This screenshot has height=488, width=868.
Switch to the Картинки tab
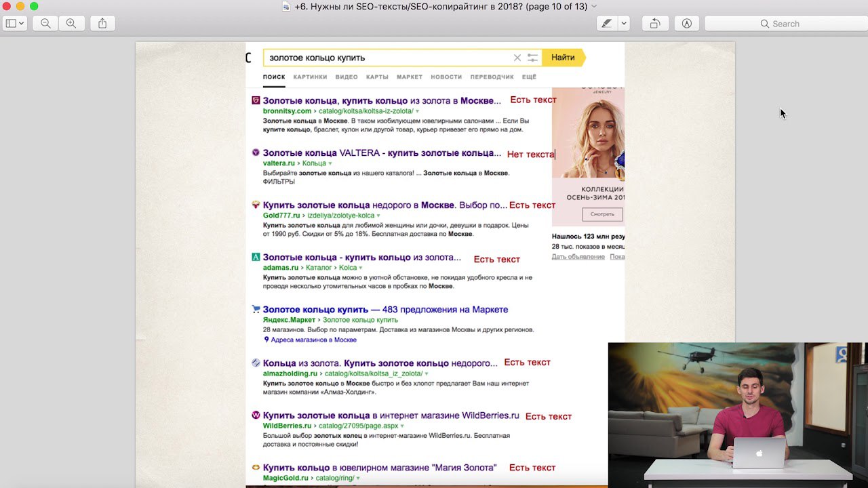310,77
